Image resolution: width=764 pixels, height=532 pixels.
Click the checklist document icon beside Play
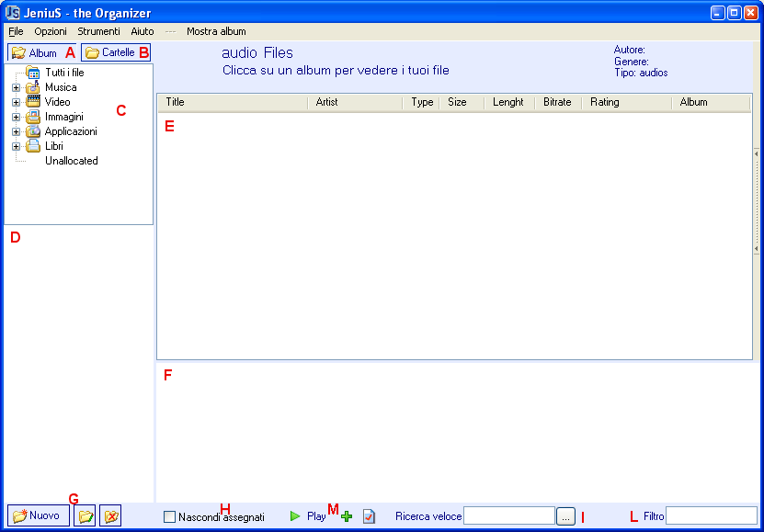(369, 517)
